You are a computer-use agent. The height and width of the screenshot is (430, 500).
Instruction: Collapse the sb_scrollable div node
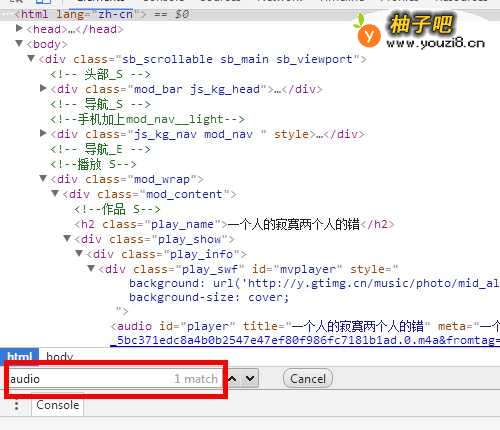pyautogui.click(x=31, y=59)
